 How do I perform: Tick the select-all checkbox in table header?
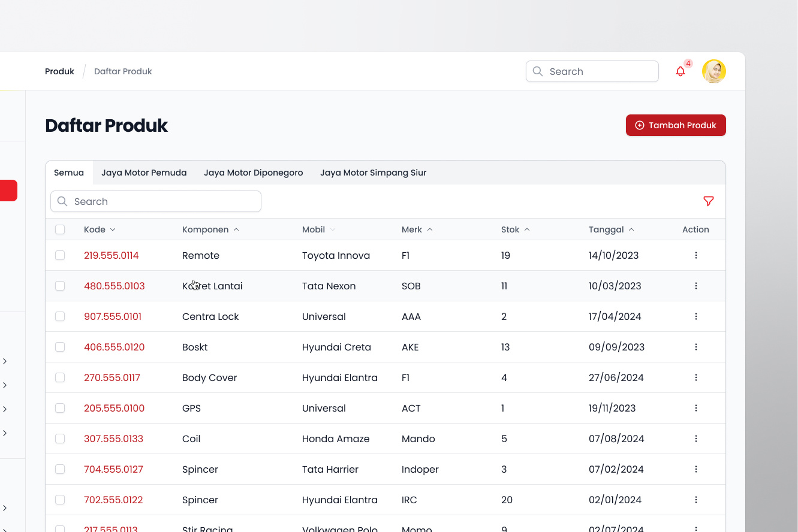[x=60, y=229]
